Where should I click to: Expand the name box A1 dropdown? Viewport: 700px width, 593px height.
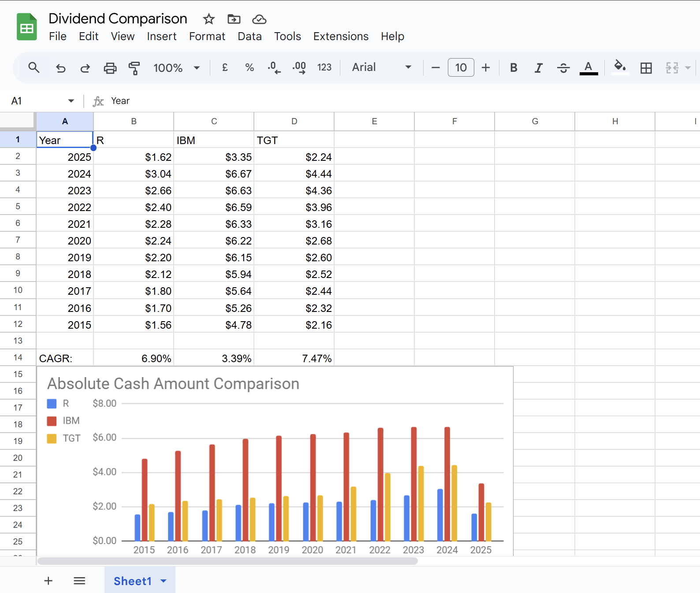[x=71, y=101]
